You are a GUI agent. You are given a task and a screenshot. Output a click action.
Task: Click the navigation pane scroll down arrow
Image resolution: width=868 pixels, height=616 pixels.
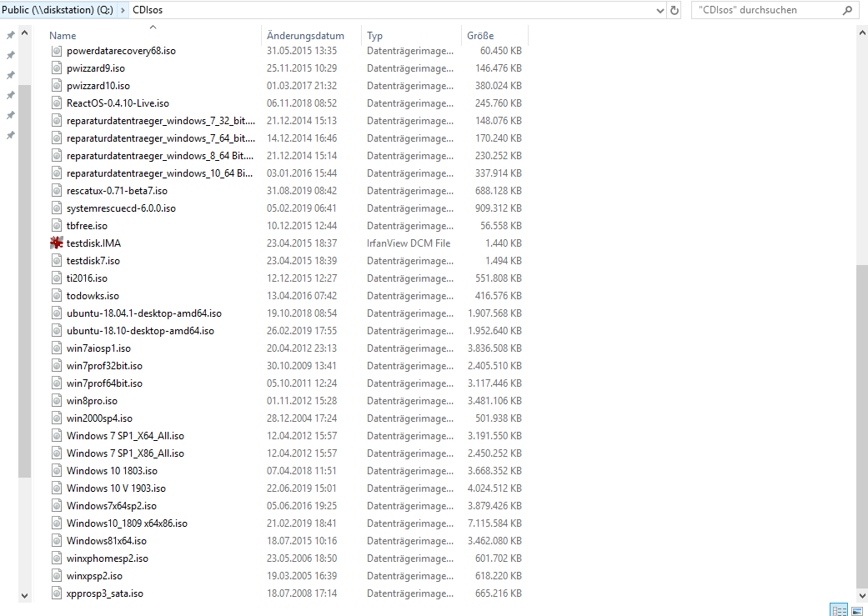[x=24, y=595]
